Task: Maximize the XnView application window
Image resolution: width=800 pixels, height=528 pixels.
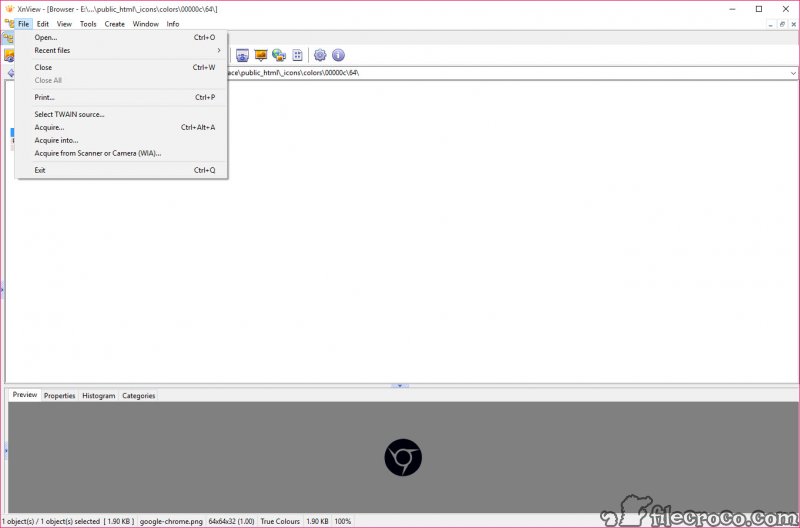Action: click(x=759, y=9)
